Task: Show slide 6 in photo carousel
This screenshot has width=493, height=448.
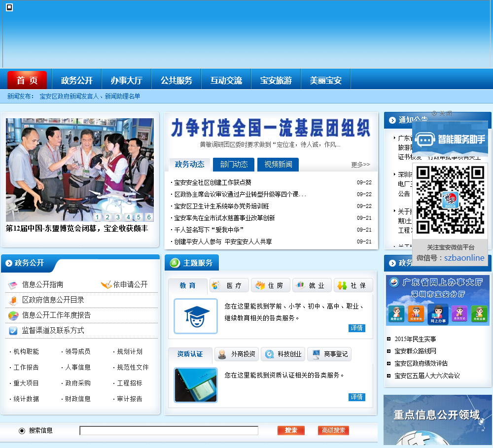Action: click(149, 217)
